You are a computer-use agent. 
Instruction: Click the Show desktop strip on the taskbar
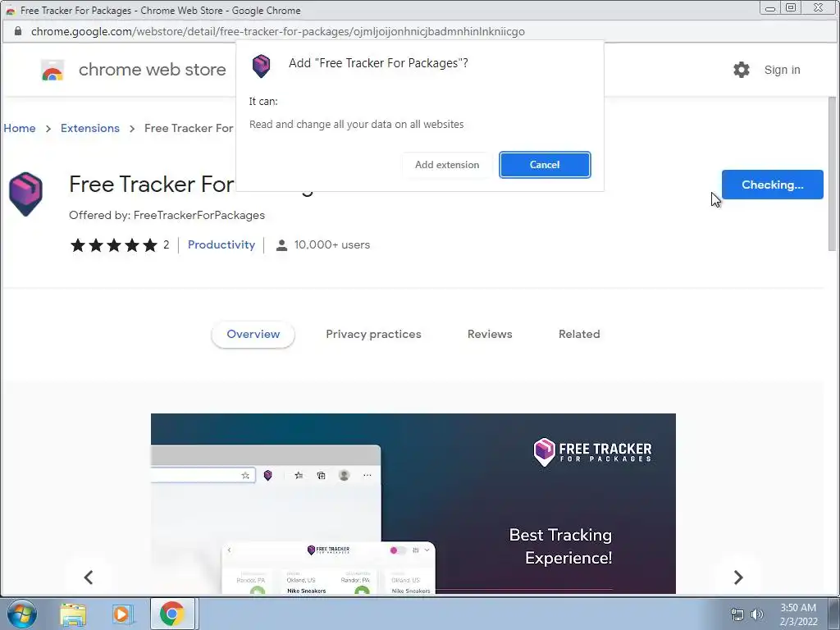tap(834, 614)
